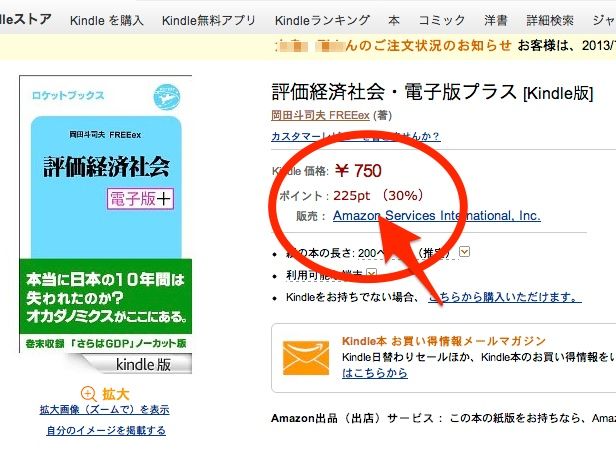Screen dimensions: 616x451
Task: Open 詳細検索 in the navigation bar
Action: (550, 20)
